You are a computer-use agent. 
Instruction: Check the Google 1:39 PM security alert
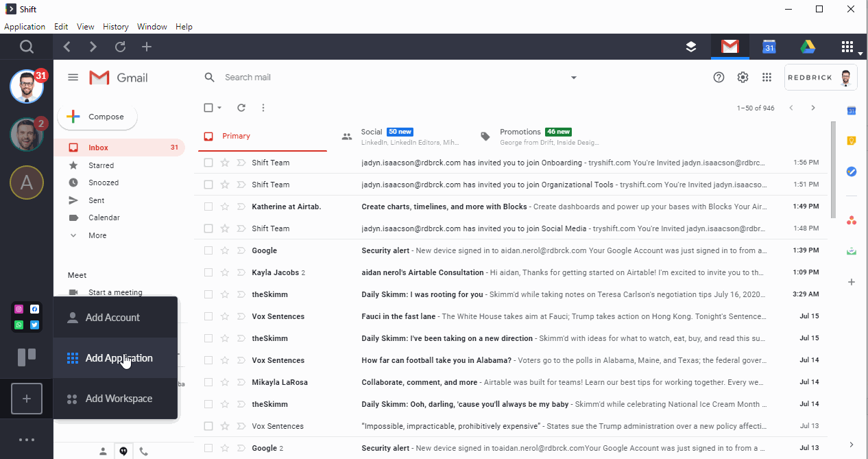tap(208, 250)
